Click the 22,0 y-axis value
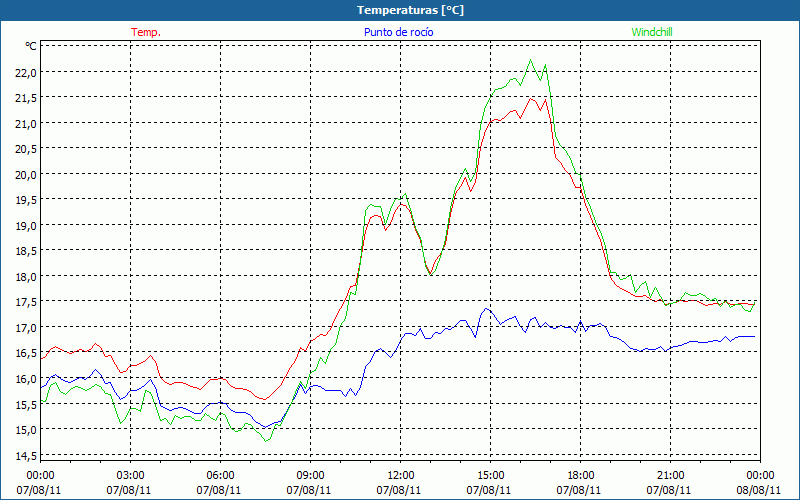The image size is (800, 500). pyautogui.click(x=27, y=72)
